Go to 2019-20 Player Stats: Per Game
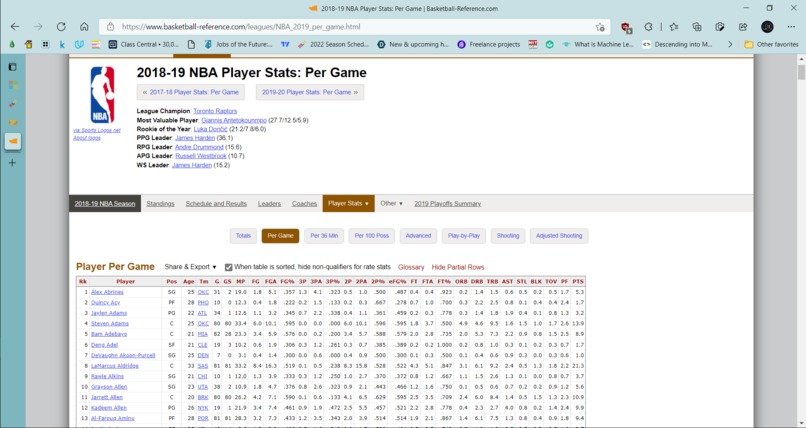This screenshot has height=428, width=806. point(309,92)
